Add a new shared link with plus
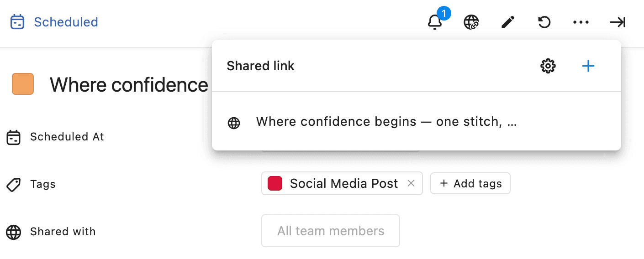The height and width of the screenshot is (259, 644). pyautogui.click(x=588, y=66)
